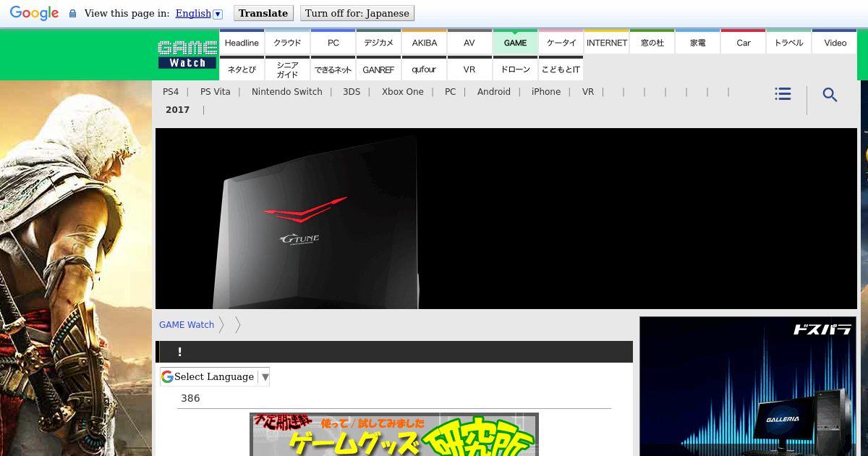Open the トラベル tab
Image resolution: width=868 pixels, height=456 pixels.
pos(788,42)
